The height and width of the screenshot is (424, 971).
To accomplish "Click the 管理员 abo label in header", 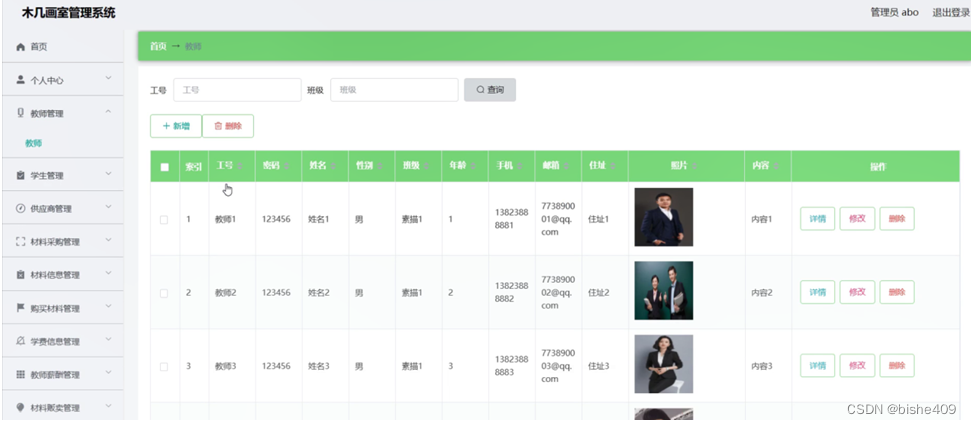I will [894, 12].
